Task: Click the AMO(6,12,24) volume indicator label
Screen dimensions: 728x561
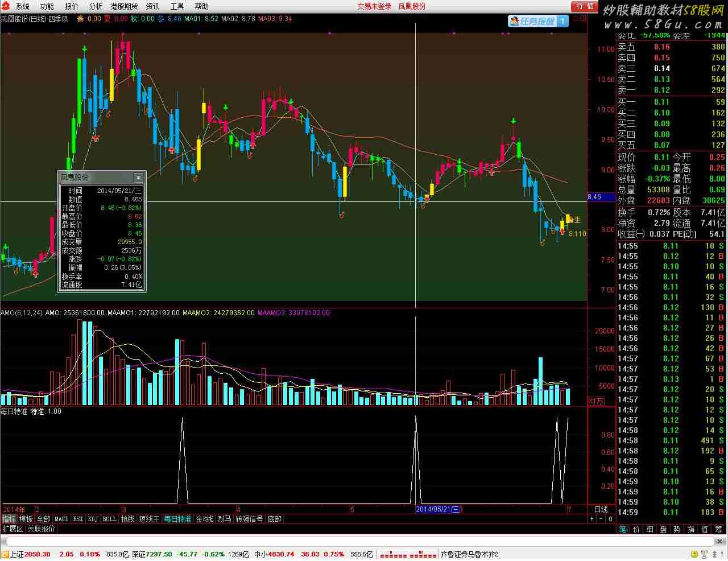Action: pos(22,312)
